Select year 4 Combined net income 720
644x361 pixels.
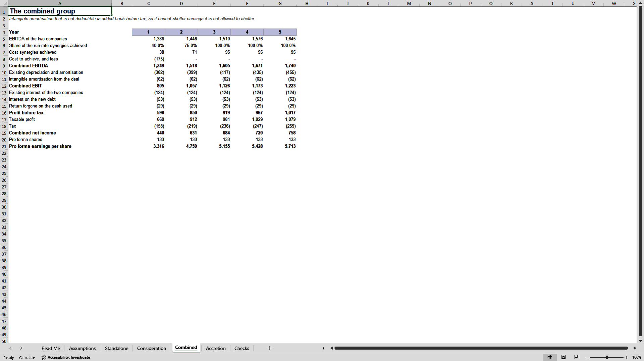pyautogui.click(x=247, y=133)
